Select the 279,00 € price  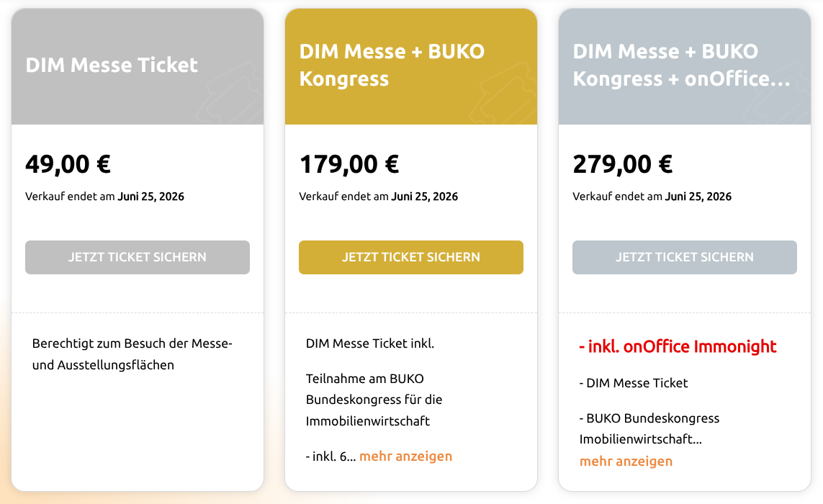tap(623, 164)
